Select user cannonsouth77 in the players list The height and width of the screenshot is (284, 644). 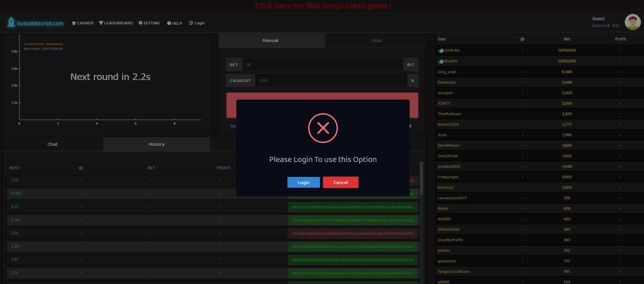452,198
